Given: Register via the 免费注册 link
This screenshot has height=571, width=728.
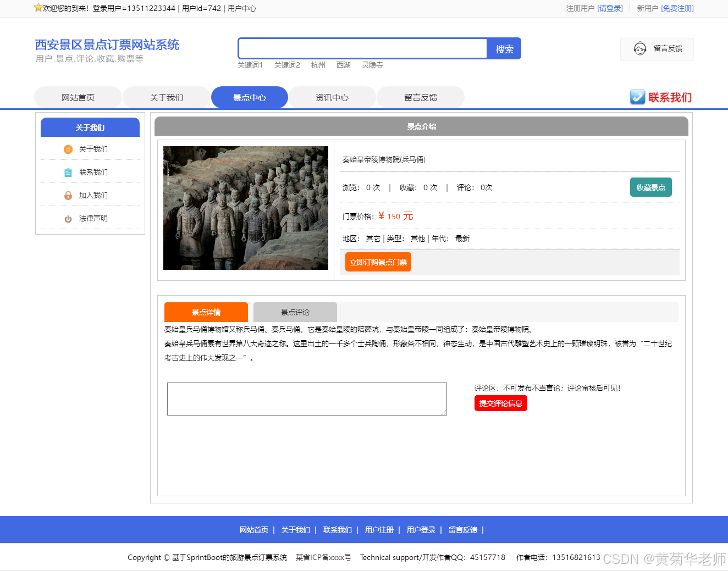Looking at the screenshot, I should click(677, 8).
